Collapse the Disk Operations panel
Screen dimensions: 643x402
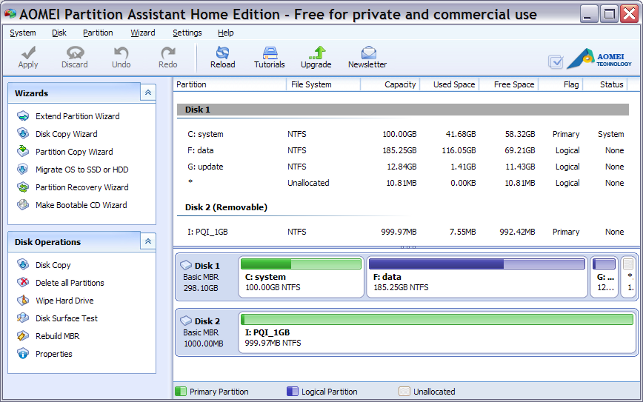[148, 242]
